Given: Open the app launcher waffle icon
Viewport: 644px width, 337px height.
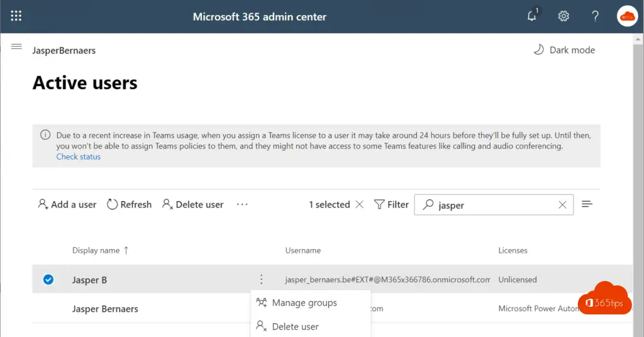Looking at the screenshot, I should (16, 16).
